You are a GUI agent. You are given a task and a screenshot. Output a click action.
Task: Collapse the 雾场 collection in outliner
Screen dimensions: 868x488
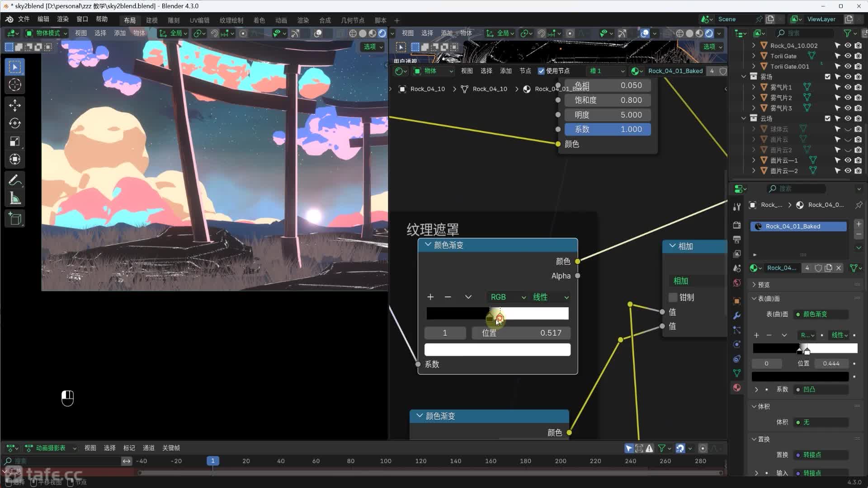(744, 77)
